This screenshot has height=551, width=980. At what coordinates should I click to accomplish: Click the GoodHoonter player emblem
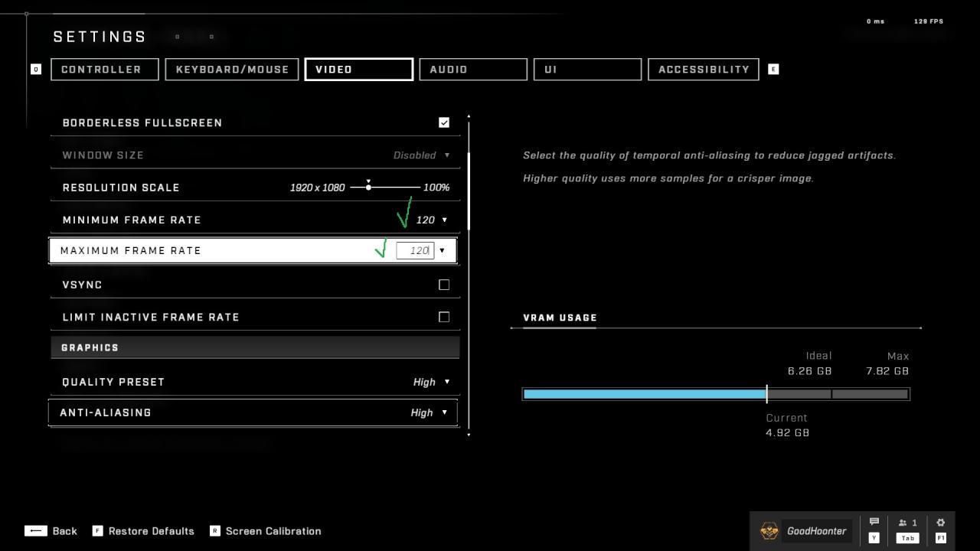(769, 530)
